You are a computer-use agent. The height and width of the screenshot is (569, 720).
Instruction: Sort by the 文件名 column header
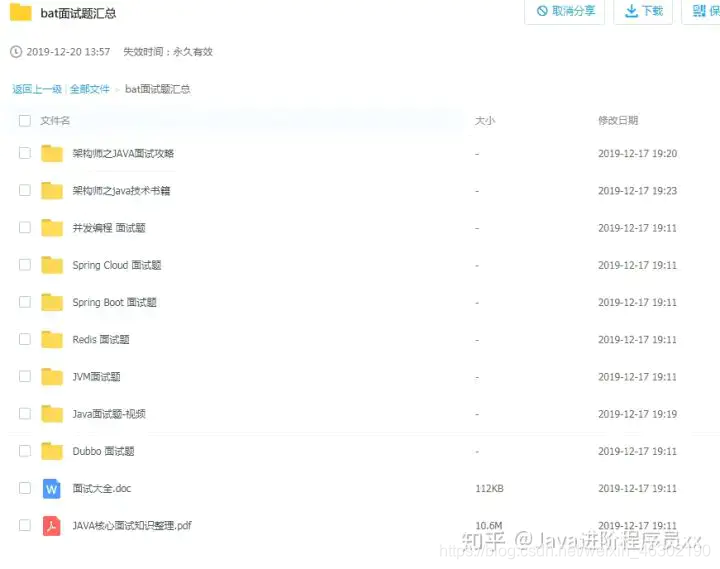(x=55, y=121)
